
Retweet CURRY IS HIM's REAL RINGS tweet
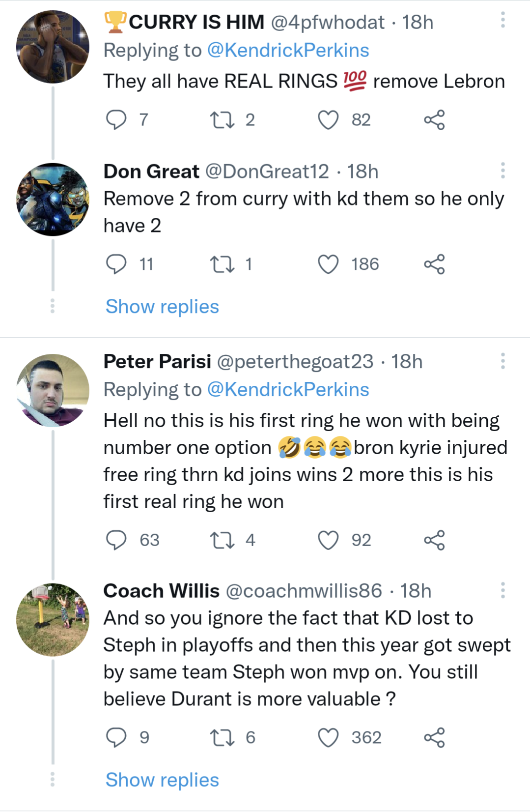[x=222, y=120]
